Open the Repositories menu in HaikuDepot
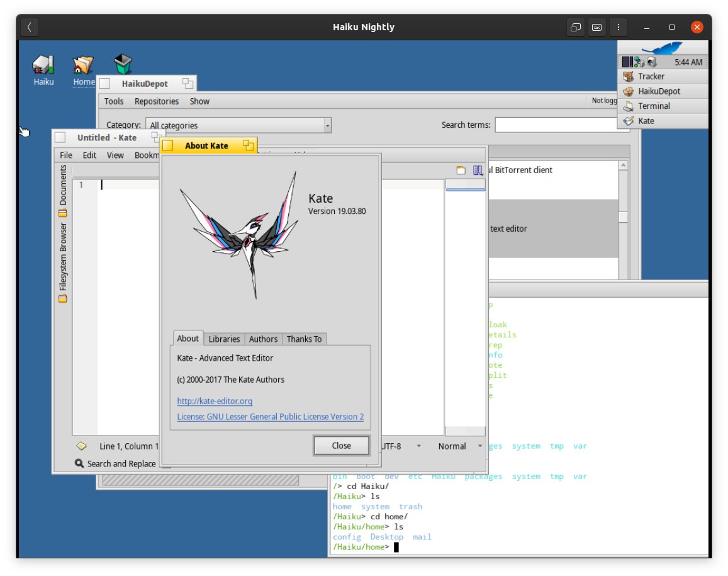The width and height of the screenshot is (728, 576). 157,101
